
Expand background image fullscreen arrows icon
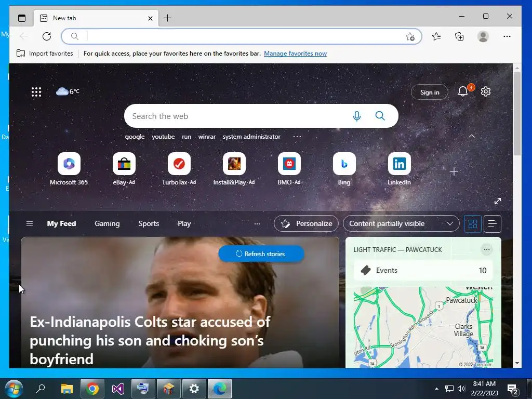[x=498, y=201]
